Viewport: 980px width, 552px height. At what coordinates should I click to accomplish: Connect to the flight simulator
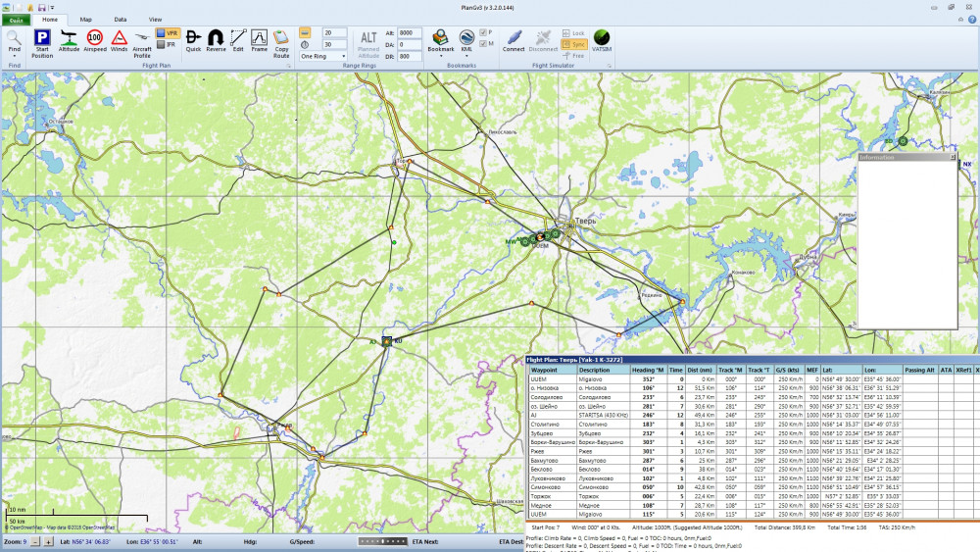click(x=514, y=41)
